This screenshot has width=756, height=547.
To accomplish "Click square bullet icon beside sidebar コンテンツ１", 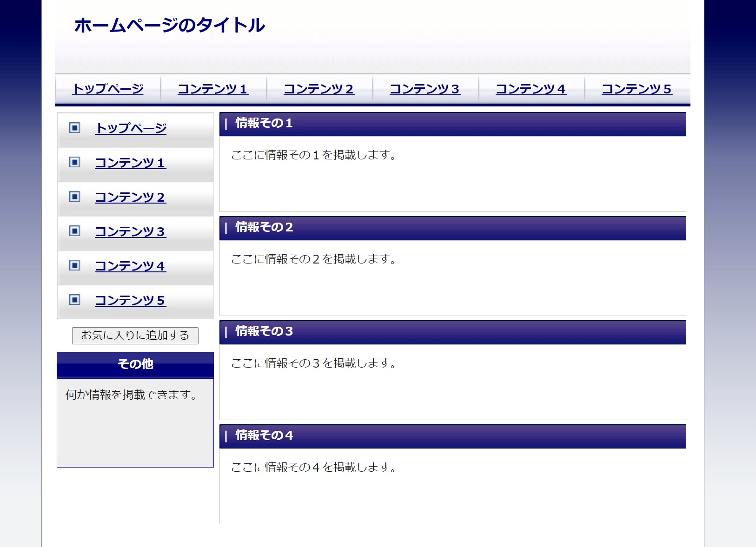I will [74, 162].
